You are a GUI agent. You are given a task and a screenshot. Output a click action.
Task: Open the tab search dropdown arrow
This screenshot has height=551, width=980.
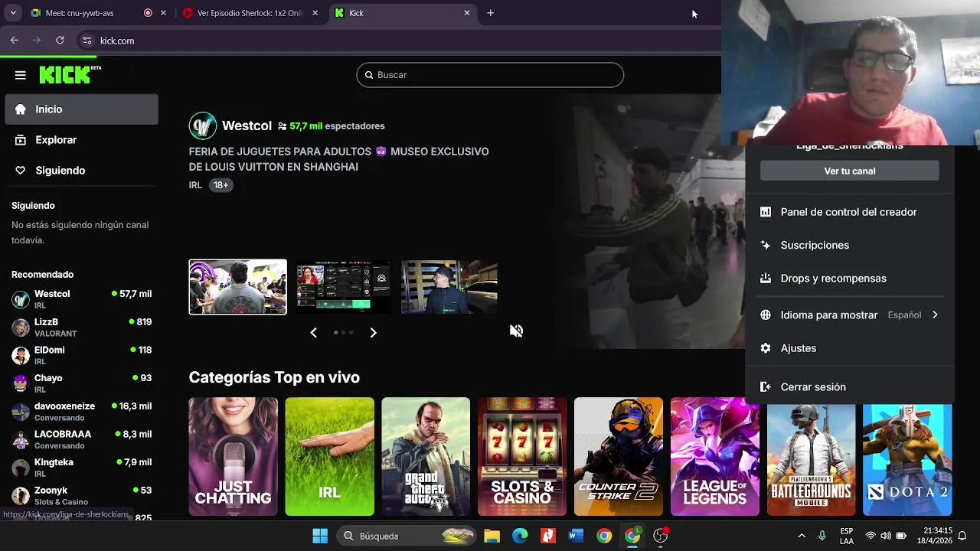[x=12, y=13]
